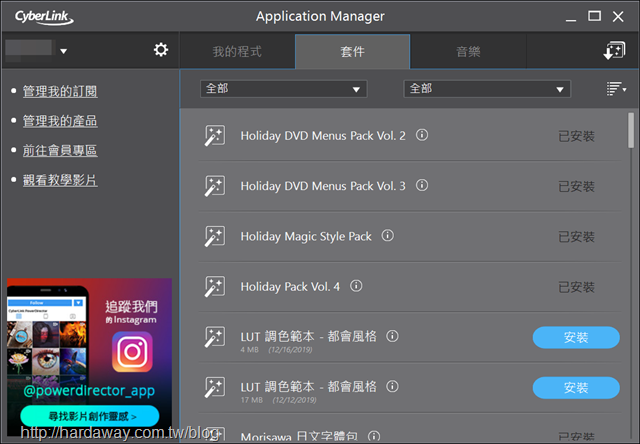This screenshot has height=444, width=640.
Task: Click the download queue icon at top right
Action: point(614,51)
